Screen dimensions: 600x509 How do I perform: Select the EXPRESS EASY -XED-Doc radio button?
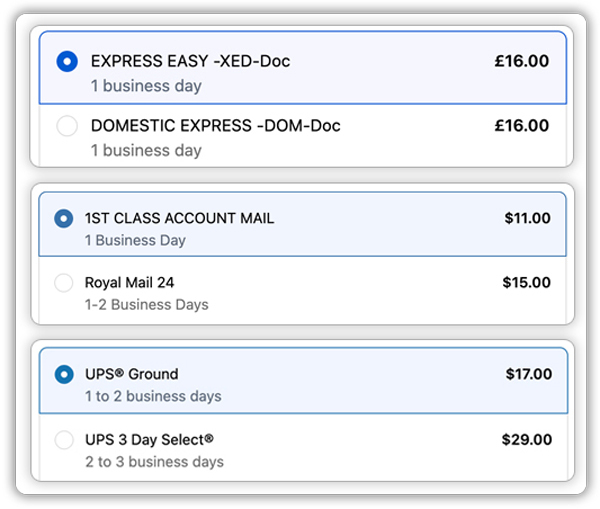pos(66,62)
